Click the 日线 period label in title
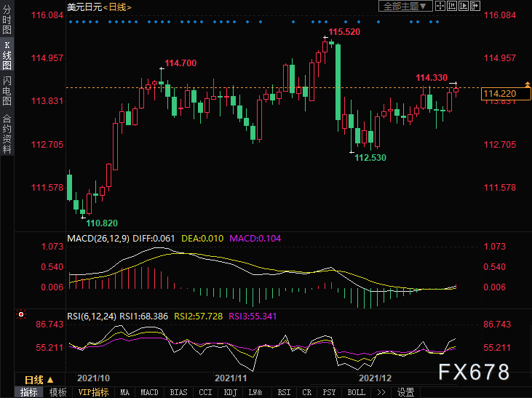Screen dimensions: 532x398 pyautogui.click(x=117, y=7)
